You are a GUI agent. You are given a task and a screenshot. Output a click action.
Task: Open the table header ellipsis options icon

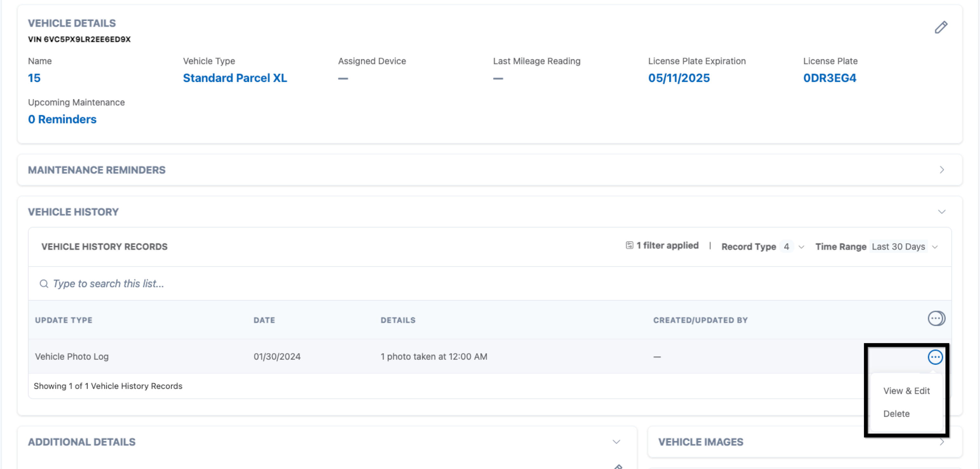936,318
